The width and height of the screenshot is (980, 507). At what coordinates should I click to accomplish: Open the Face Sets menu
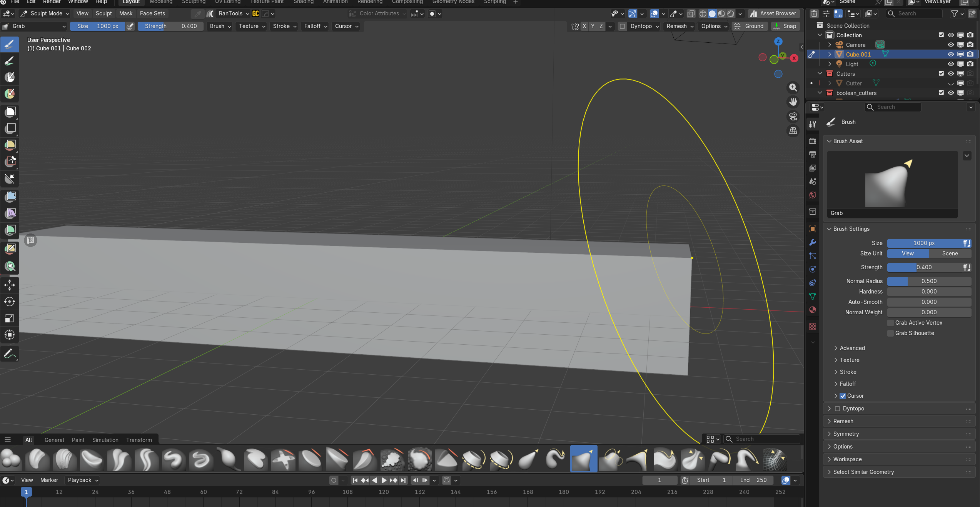click(152, 13)
